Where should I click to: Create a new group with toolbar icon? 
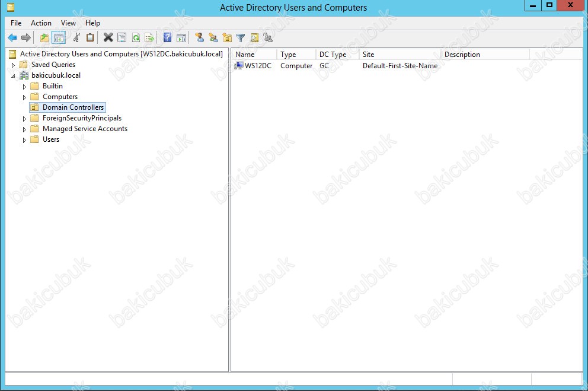(213, 37)
